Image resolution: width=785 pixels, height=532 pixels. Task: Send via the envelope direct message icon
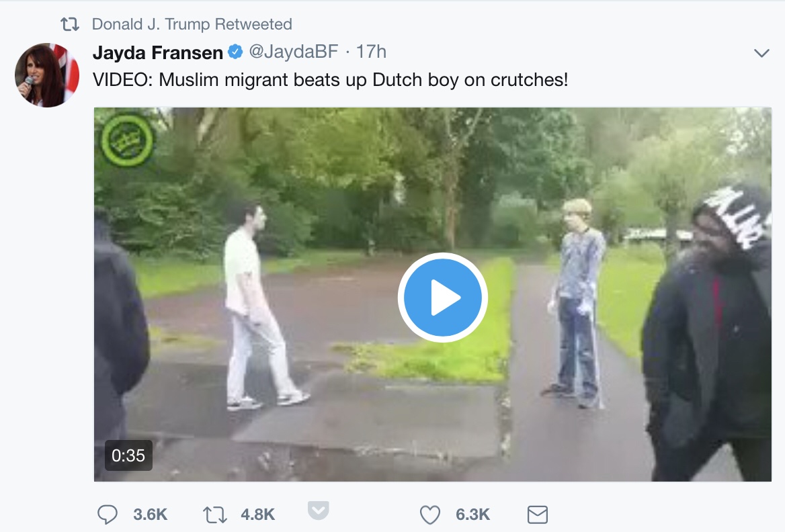538,515
